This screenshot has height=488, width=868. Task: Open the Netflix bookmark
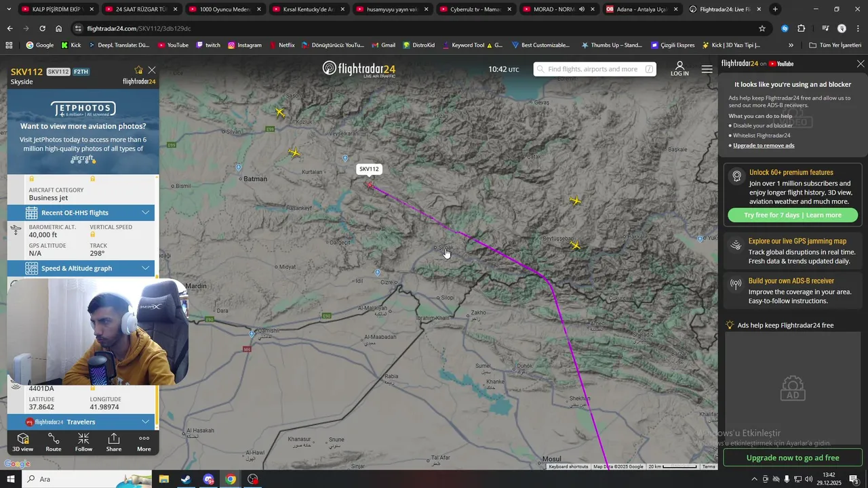click(281, 45)
